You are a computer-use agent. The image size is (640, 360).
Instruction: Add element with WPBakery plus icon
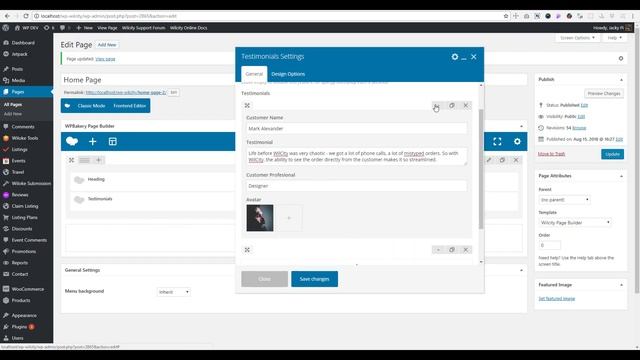[x=93, y=141]
